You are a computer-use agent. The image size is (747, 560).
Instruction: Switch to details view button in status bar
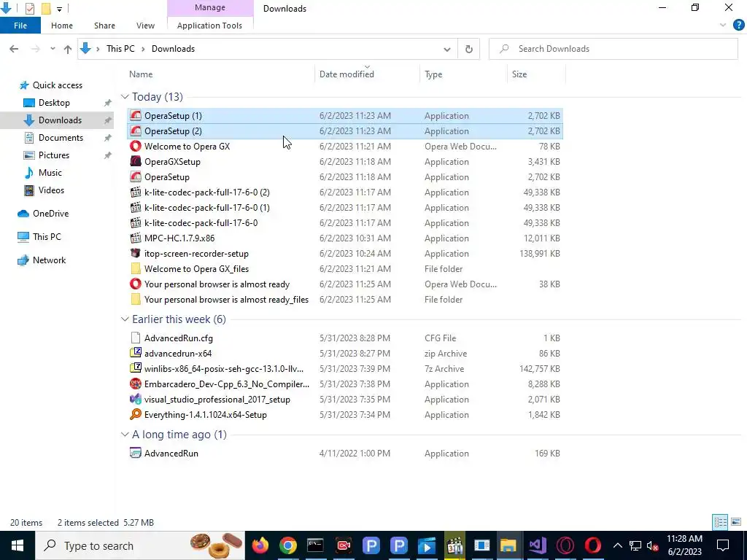click(x=720, y=522)
